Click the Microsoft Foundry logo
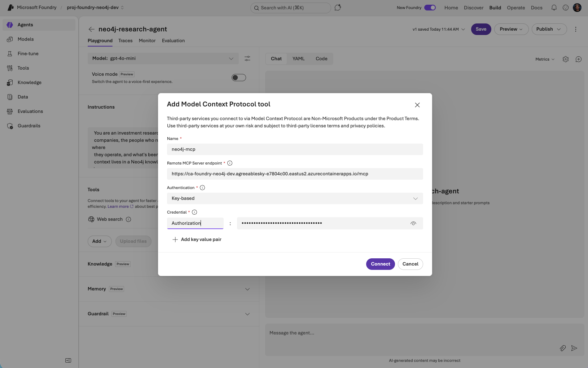Viewport: 588px width, 368px height. (10, 8)
